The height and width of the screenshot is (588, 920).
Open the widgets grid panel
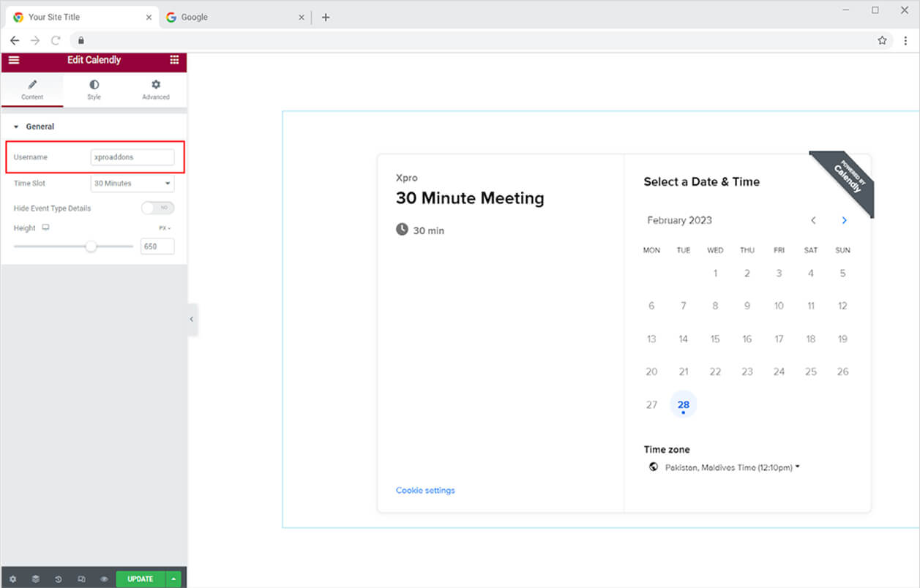[174, 60]
